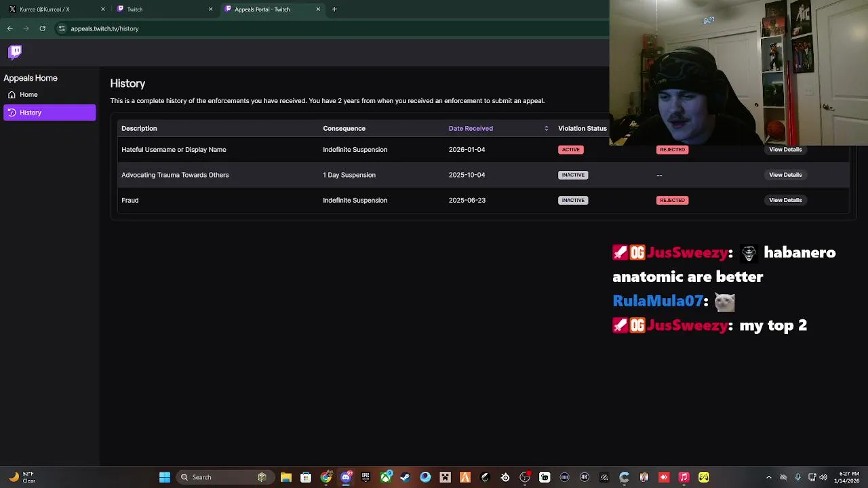Open File Explorer from the taskbar
Viewport: 868px width, 488px height.
tap(285, 477)
